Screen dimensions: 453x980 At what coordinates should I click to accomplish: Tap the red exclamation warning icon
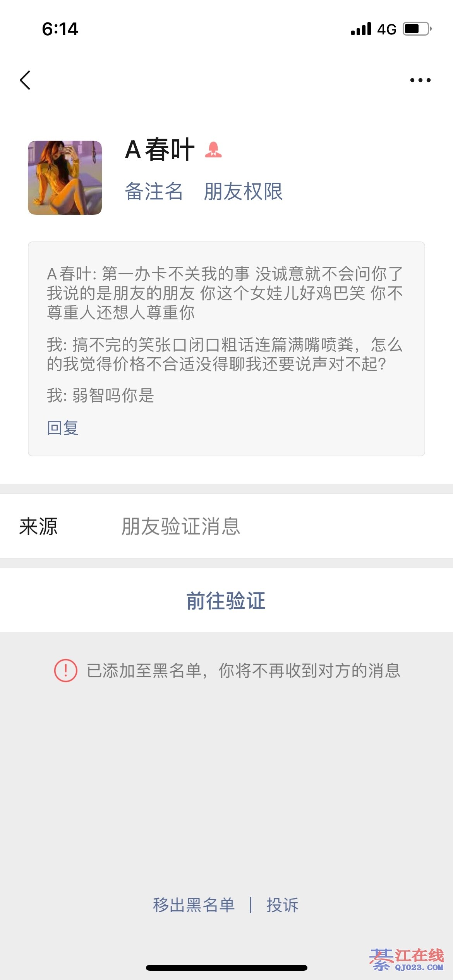(x=65, y=670)
